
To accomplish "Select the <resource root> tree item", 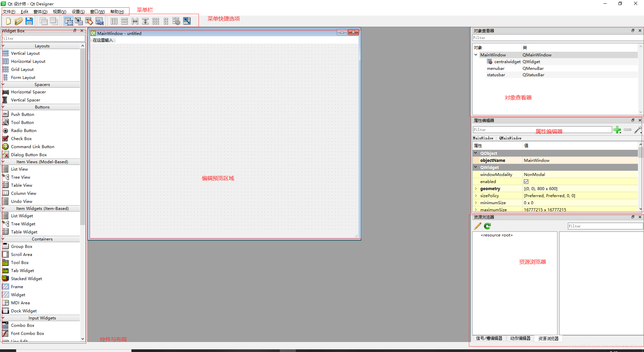I will (x=497, y=235).
